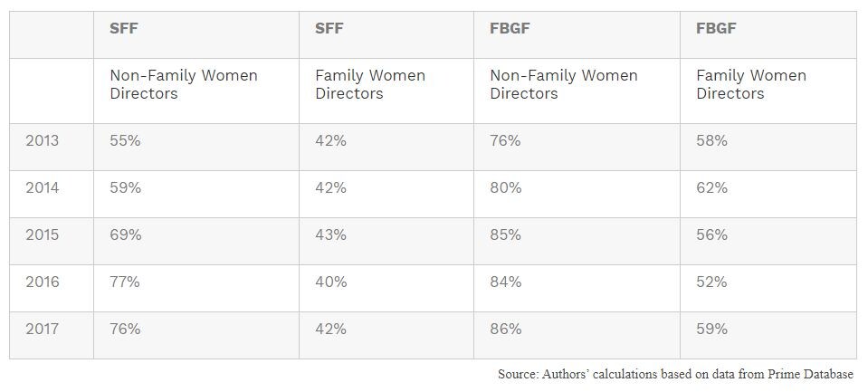Click the 77% value cell
The width and height of the screenshot is (868, 392).
click(125, 282)
